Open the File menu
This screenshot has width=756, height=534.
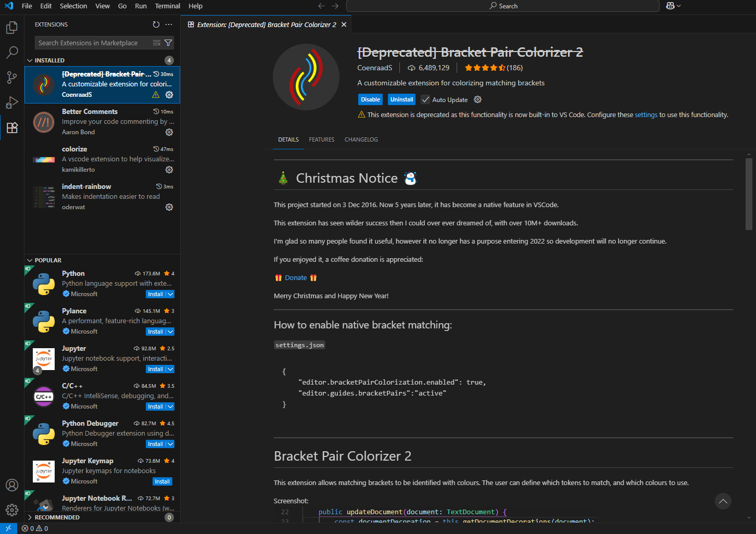27,6
